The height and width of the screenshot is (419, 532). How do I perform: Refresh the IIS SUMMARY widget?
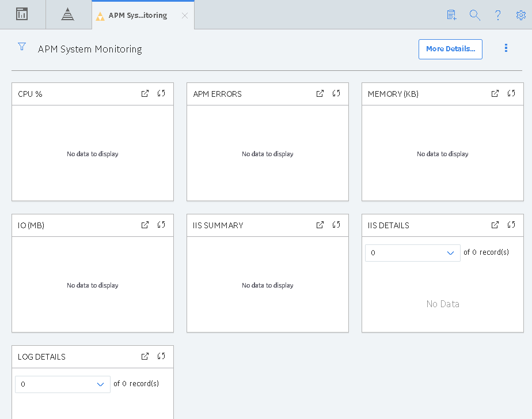336,225
